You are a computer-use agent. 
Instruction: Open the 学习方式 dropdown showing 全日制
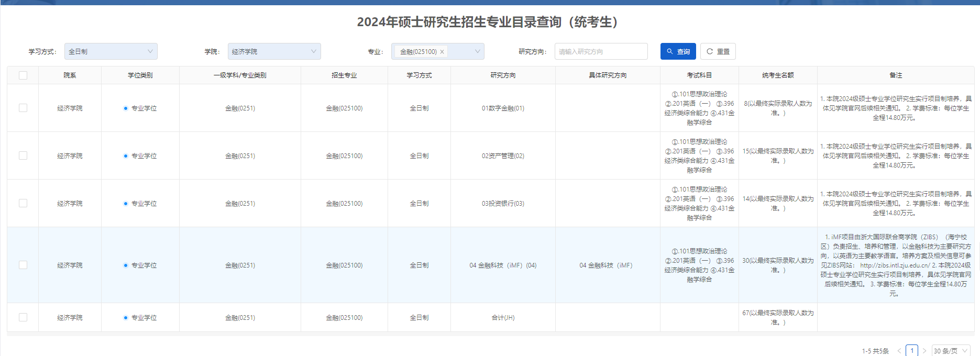pos(111,51)
